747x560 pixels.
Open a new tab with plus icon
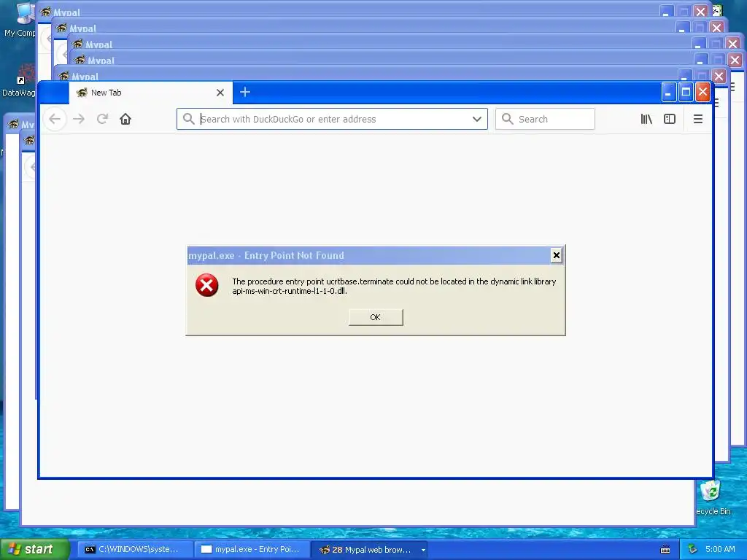click(x=245, y=92)
